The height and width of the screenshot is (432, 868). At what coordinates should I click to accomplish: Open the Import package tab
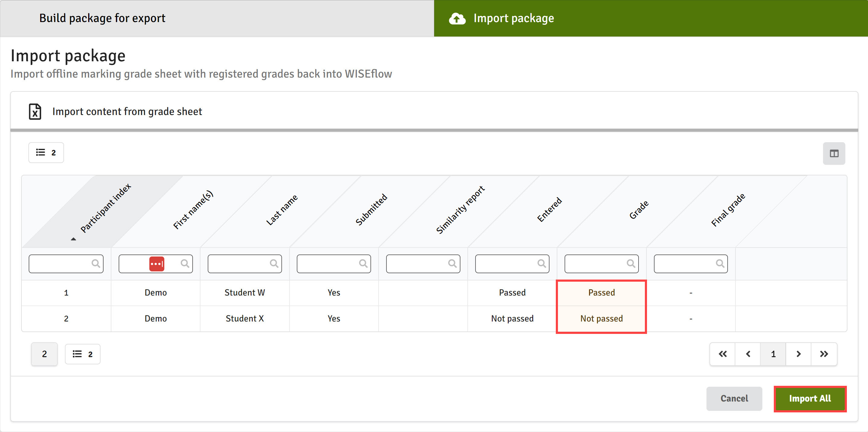[651, 18]
